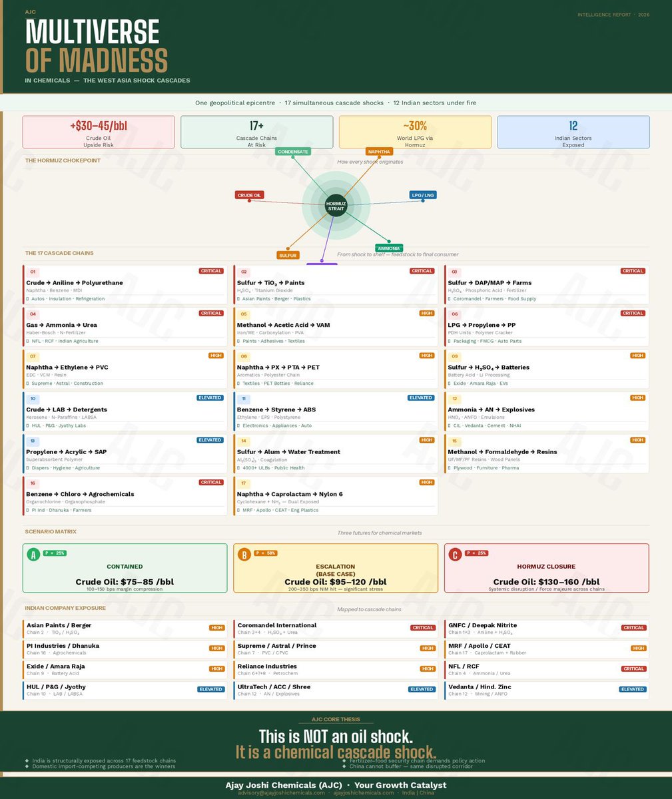Image resolution: width=672 pixels, height=799 pixels.
Task: Click the ~30% World LPG stat card
Action: point(415,132)
